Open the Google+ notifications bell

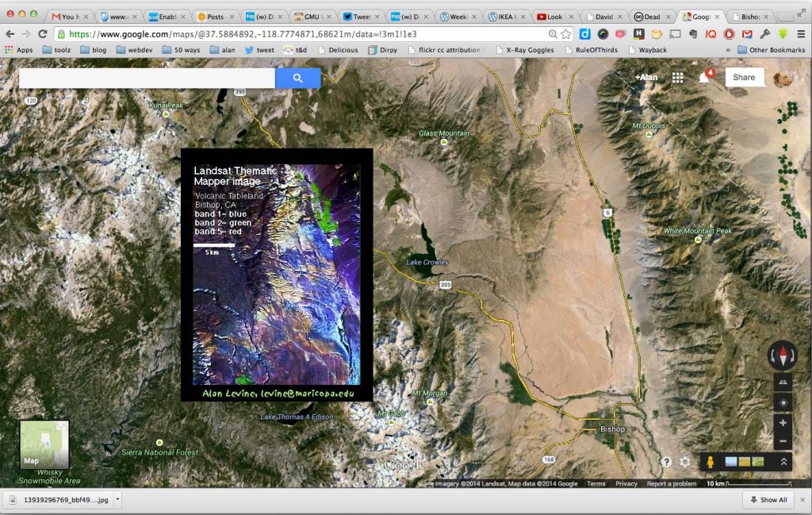coord(704,78)
